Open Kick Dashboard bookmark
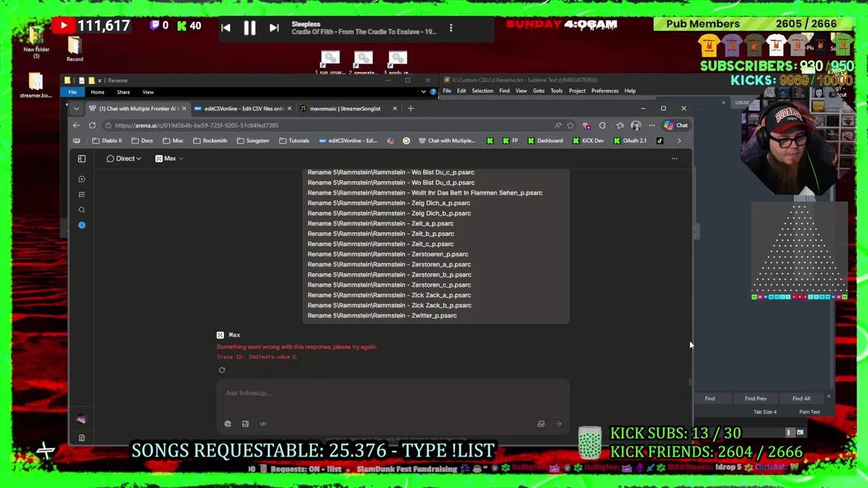 point(545,141)
